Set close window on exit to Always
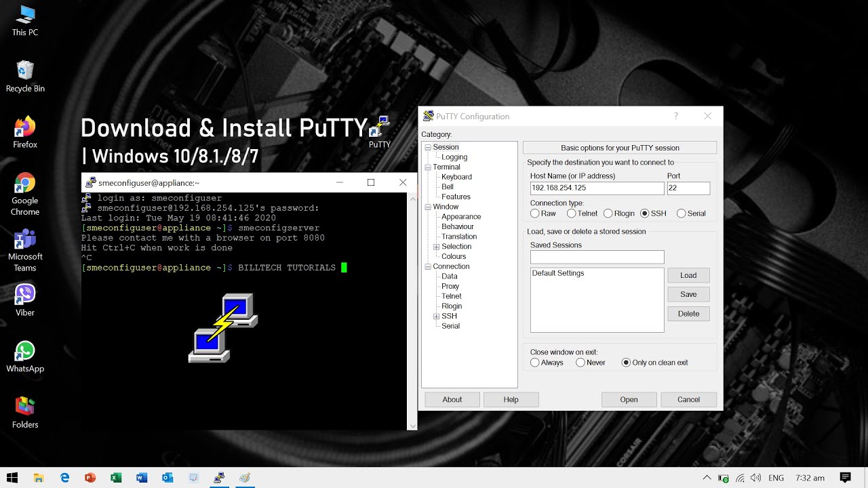 pos(535,363)
